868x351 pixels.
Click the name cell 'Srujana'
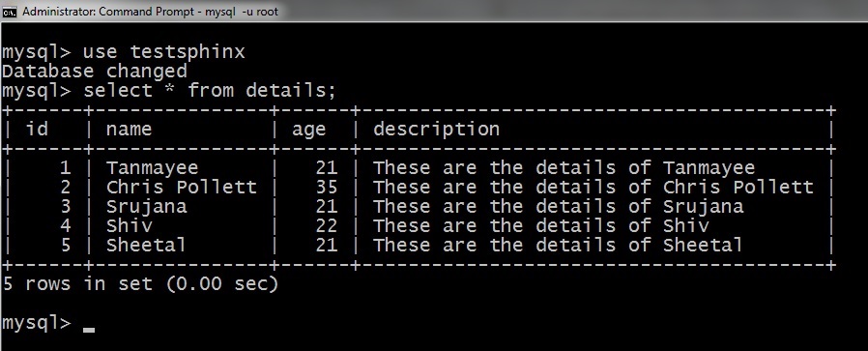[x=147, y=207]
